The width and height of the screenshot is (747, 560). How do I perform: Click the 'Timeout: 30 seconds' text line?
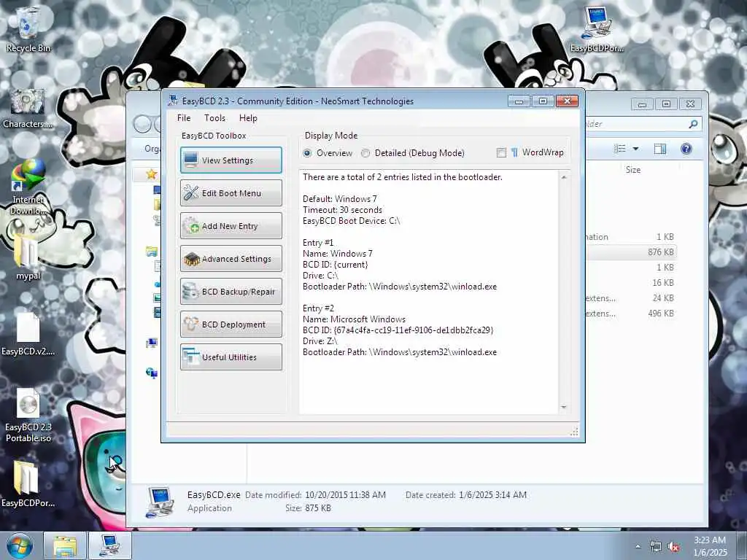(x=342, y=210)
